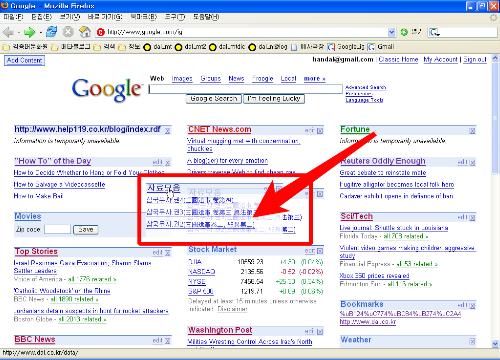This screenshot has width=500, height=360.
Task: Switch to the Images search tab
Action: pos(182,79)
